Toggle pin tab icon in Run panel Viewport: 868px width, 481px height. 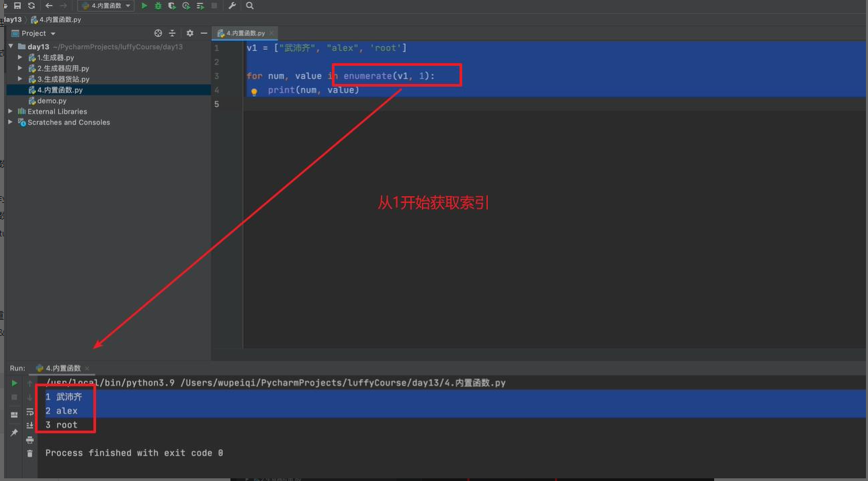click(14, 433)
